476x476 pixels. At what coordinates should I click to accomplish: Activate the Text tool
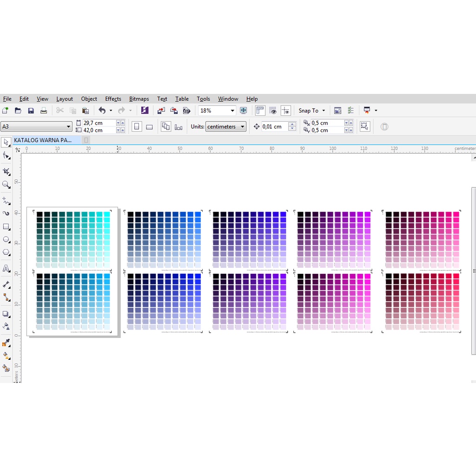[x=6, y=268]
